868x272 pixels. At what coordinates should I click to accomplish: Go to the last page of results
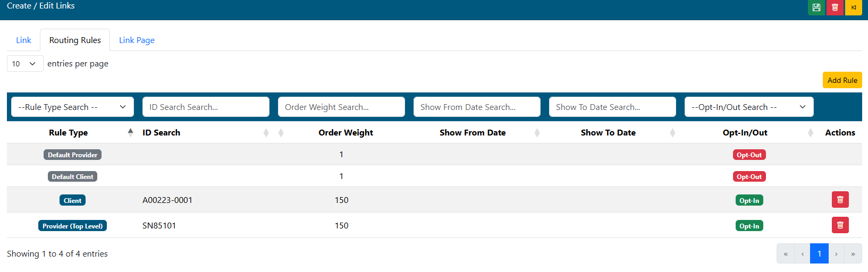pyautogui.click(x=853, y=254)
